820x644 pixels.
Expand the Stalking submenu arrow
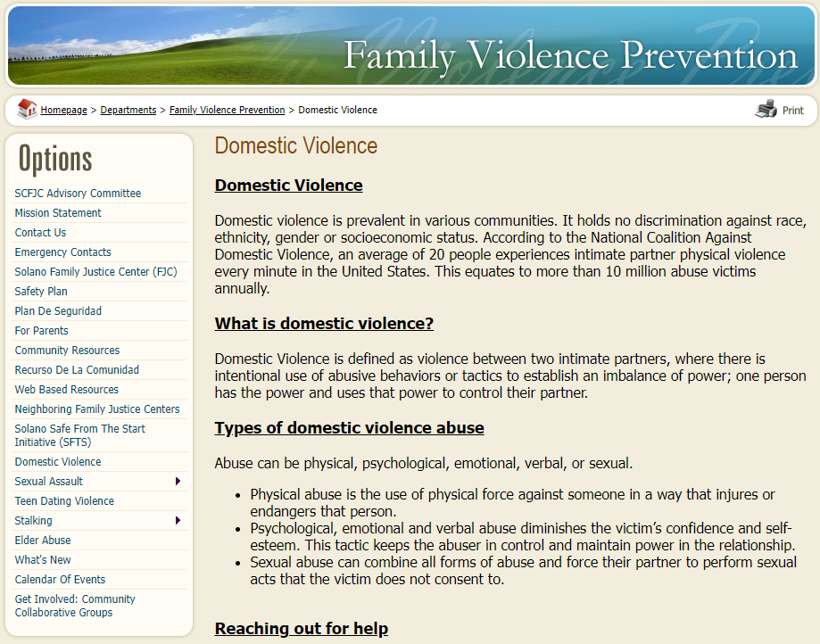click(178, 521)
